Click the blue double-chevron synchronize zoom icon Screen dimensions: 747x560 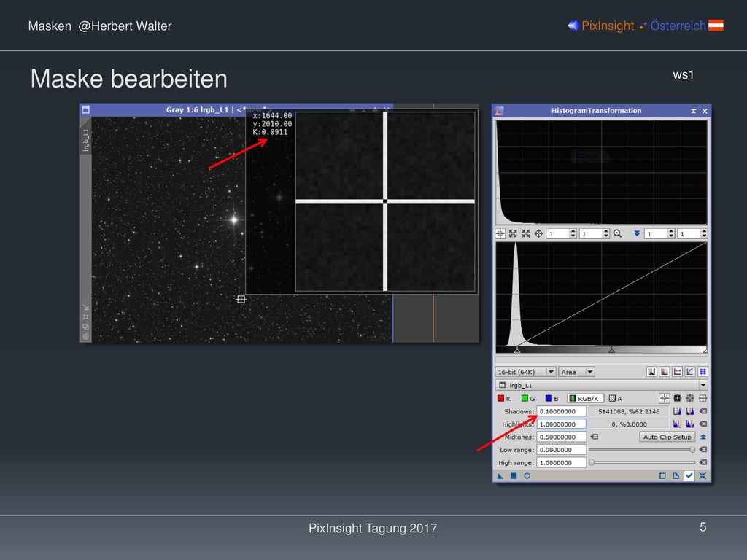tap(637, 233)
